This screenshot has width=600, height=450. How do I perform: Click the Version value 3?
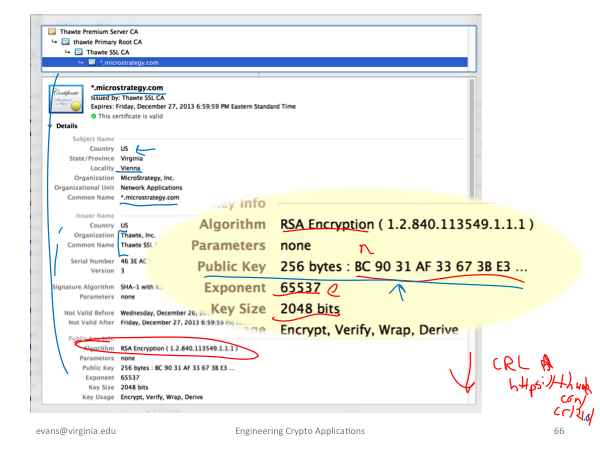pos(122,271)
